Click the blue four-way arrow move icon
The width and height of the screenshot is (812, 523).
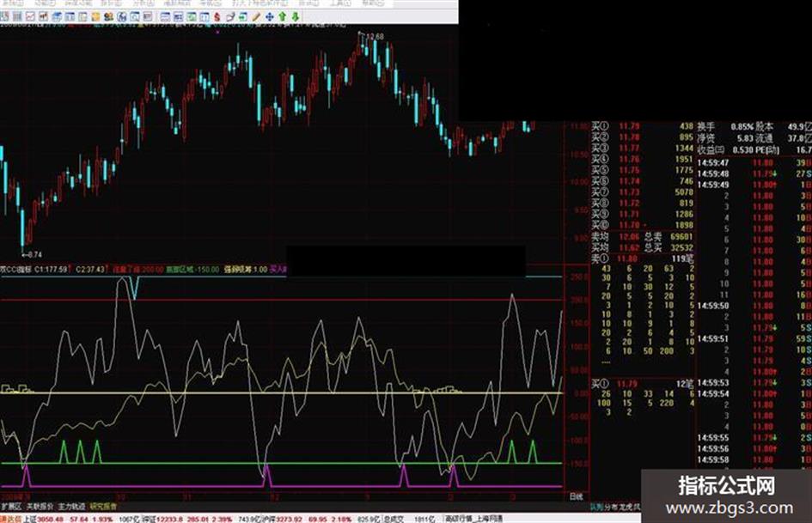click(269, 17)
